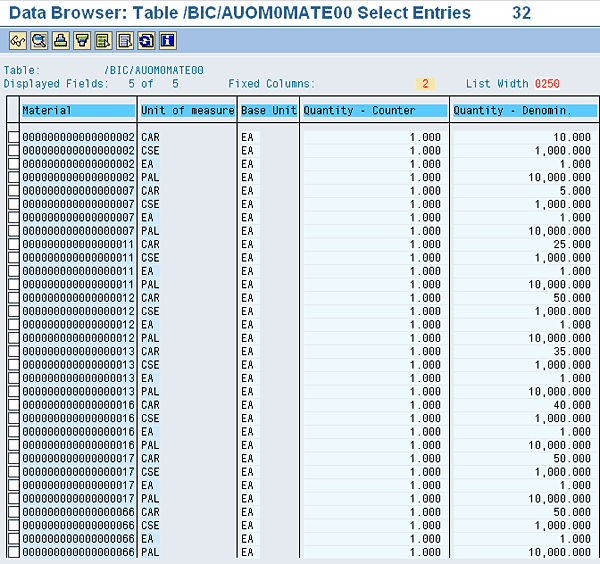Click the Display glasses icon in toolbar
Image resolution: width=600 pixels, height=564 pixels.
pos(18,41)
